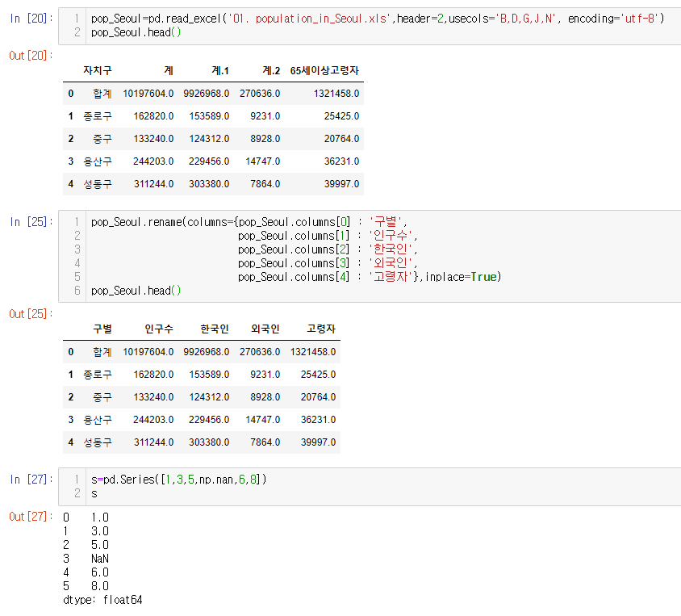
Task: Click the dtype: float64 output text
Action: 102,600
